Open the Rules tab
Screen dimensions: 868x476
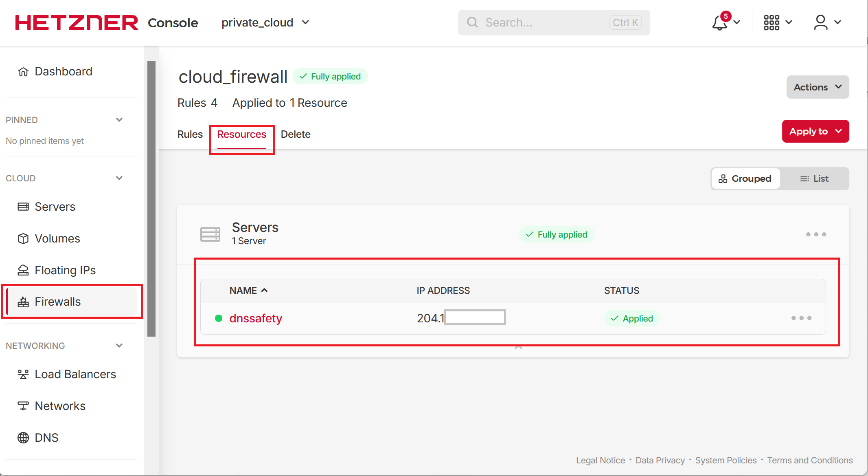(190, 134)
